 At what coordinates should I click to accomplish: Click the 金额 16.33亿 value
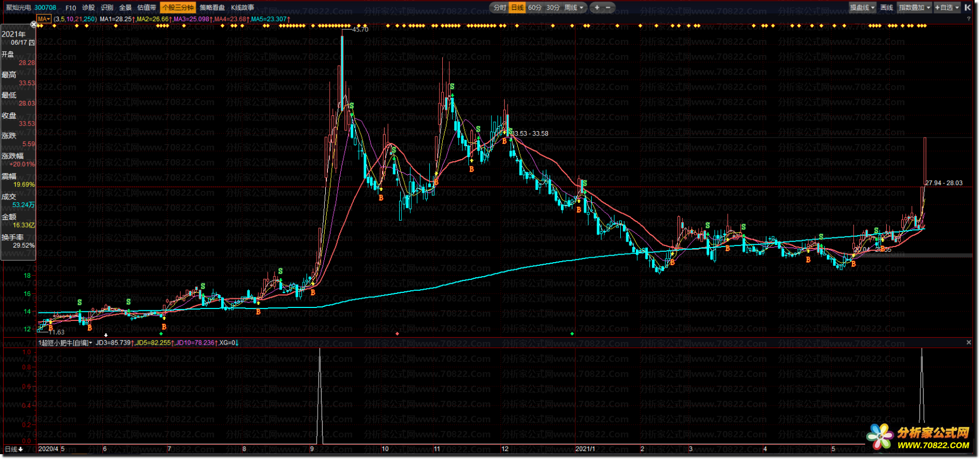click(x=24, y=225)
